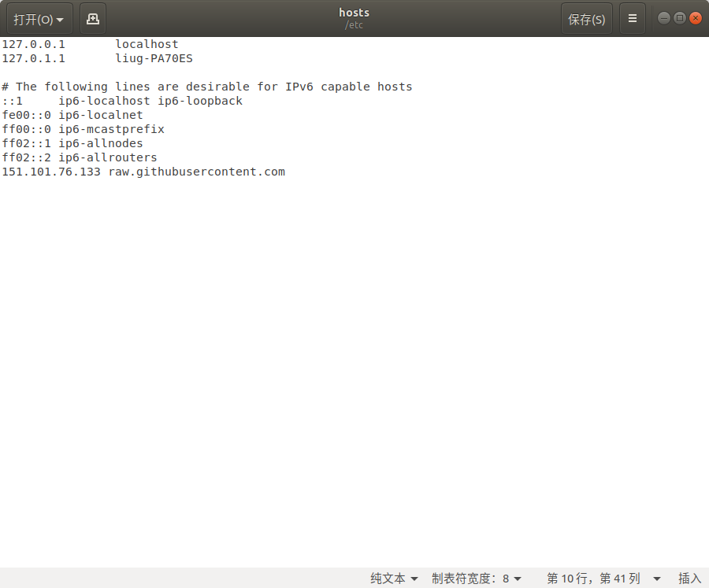709x588 pixels.
Task: Save the file with 保存(S)
Action: pyautogui.click(x=586, y=19)
